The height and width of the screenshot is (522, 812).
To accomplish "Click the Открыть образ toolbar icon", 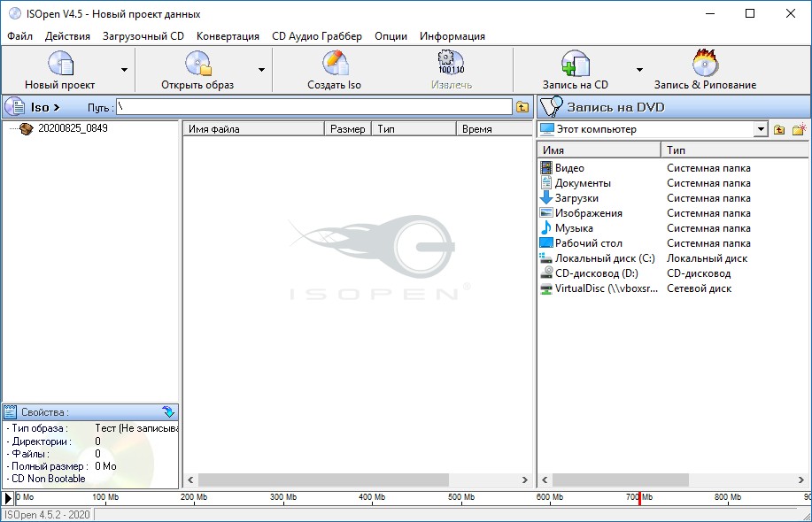I will click(x=197, y=65).
